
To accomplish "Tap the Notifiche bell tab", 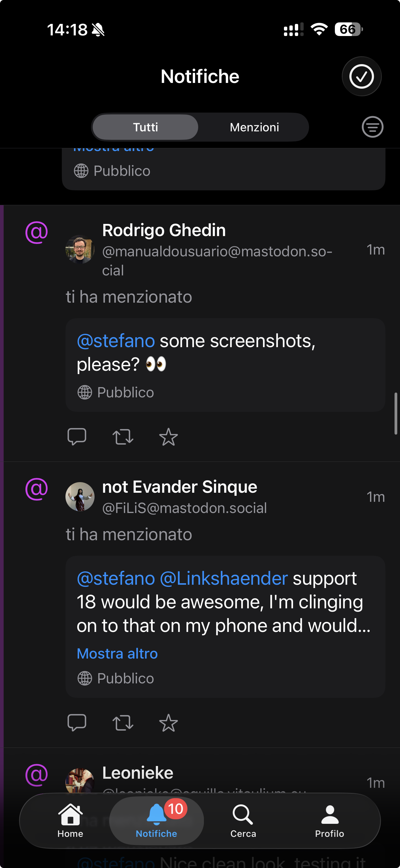I will (156, 821).
